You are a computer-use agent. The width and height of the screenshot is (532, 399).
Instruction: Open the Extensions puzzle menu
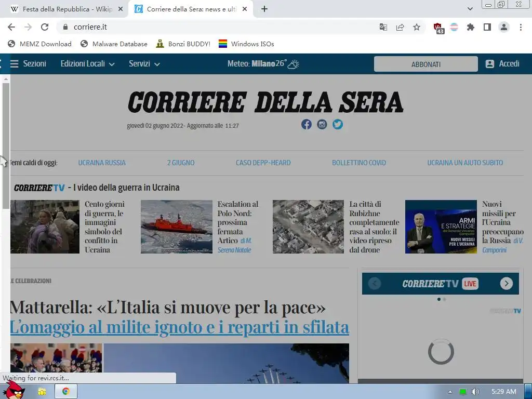click(x=471, y=27)
